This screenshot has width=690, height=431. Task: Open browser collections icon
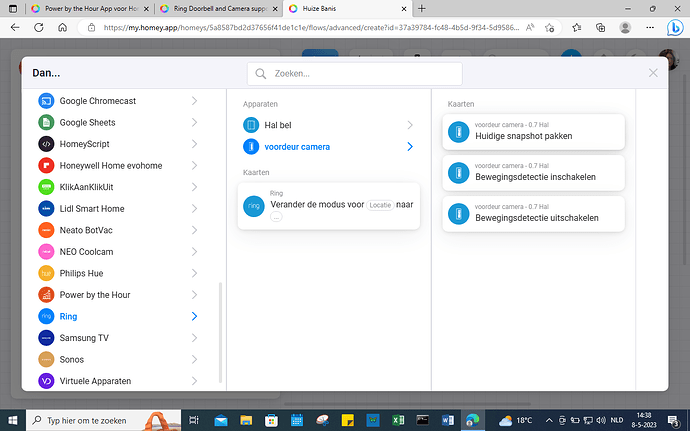click(601, 28)
